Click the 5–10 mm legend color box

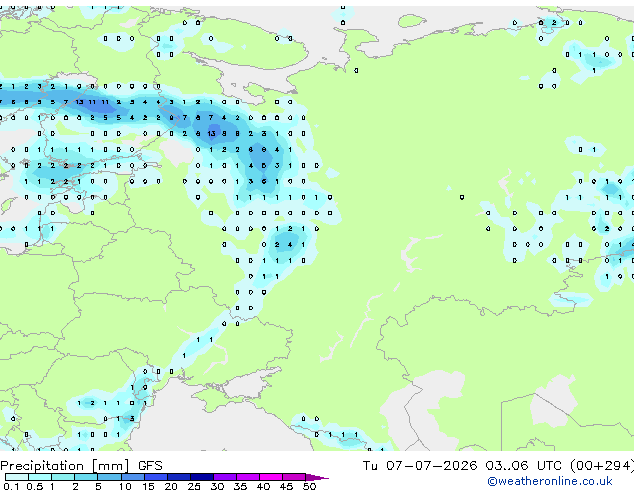109,477
